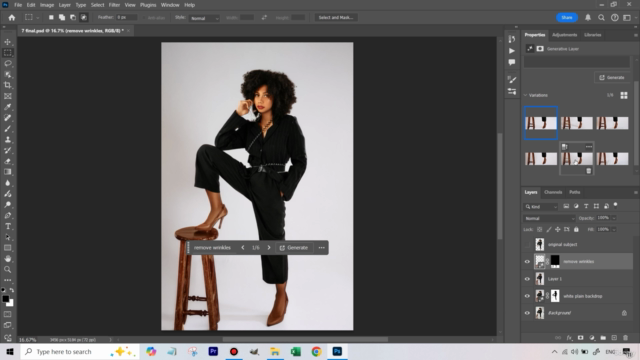
Task: Toggle lock all layers padlock
Action: [576, 229]
